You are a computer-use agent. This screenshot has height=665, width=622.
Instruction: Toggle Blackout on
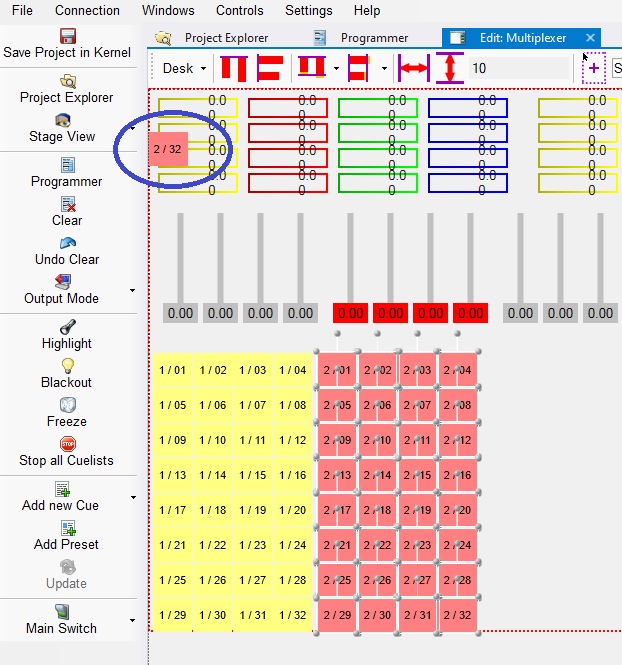click(66, 373)
